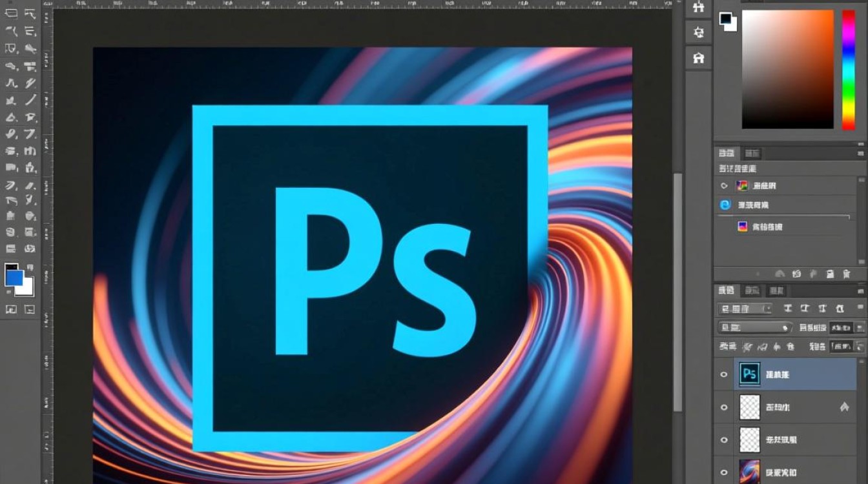Hide the Ps logo layer with its eye icon
Image resolution: width=868 pixels, height=484 pixels.
[x=724, y=374]
